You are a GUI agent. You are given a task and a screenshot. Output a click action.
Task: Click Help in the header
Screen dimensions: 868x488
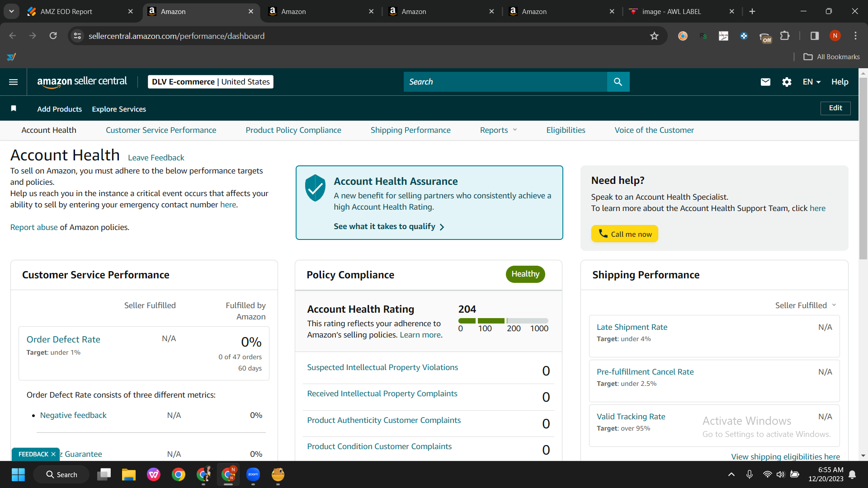point(840,82)
